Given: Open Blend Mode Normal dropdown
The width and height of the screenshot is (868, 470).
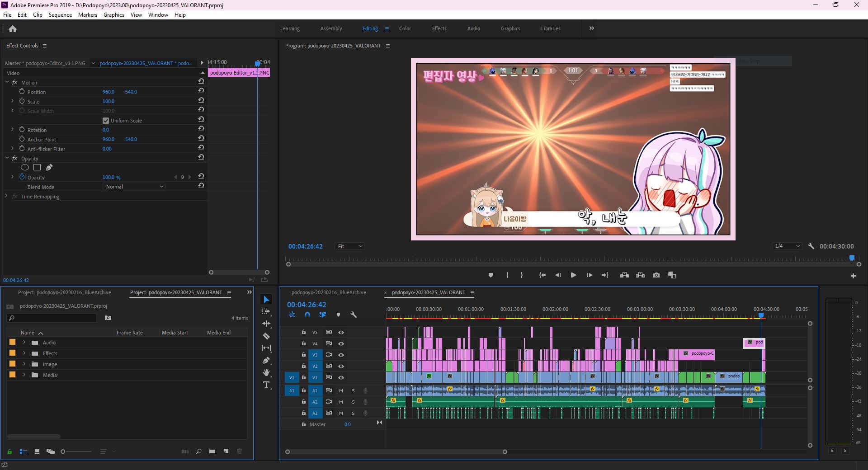Looking at the screenshot, I should pos(134,187).
